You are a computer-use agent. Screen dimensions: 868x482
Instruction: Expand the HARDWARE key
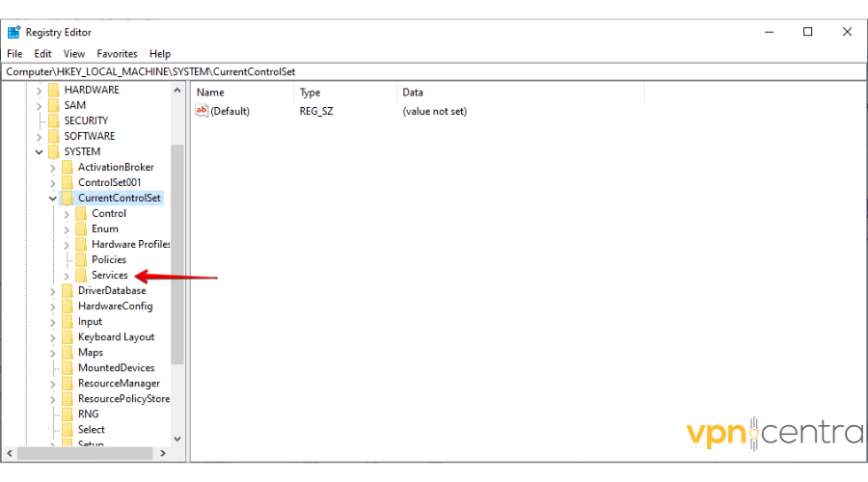(39, 91)
